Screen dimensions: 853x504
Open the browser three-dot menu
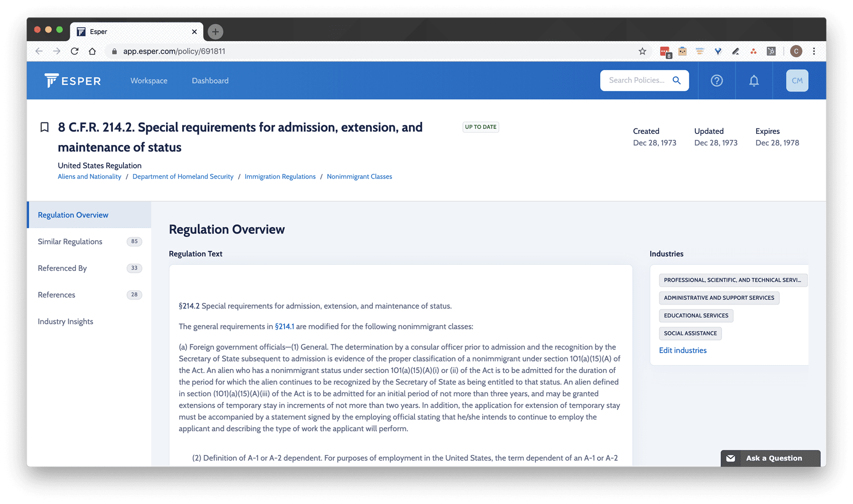tap(814, 51)
